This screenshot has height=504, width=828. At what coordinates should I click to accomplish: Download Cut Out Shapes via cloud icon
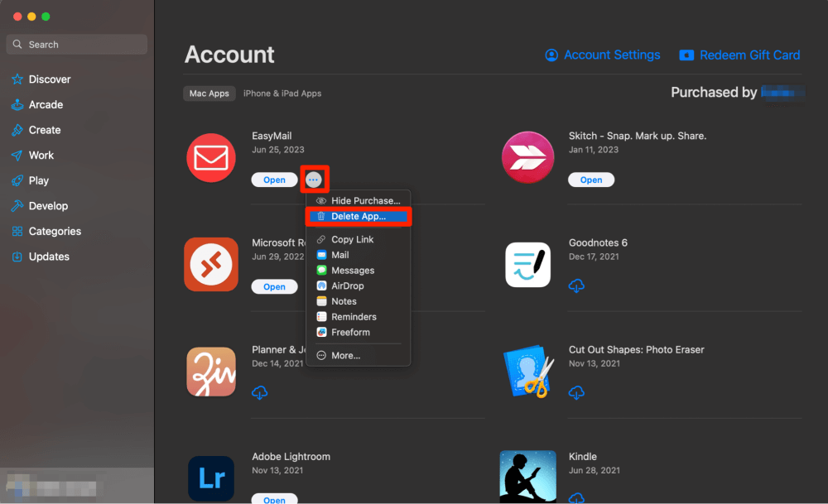(577, 392)
